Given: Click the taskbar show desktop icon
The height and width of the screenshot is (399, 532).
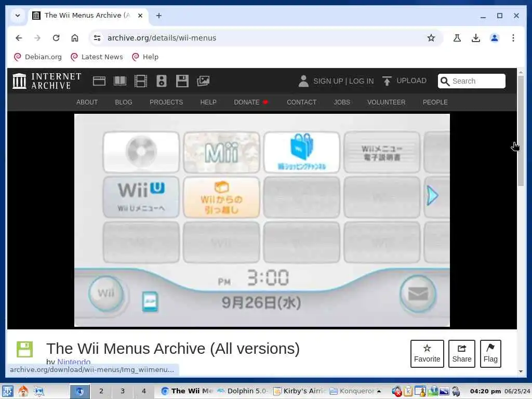Looking at the screenshot, I should (x=38, y=391).
